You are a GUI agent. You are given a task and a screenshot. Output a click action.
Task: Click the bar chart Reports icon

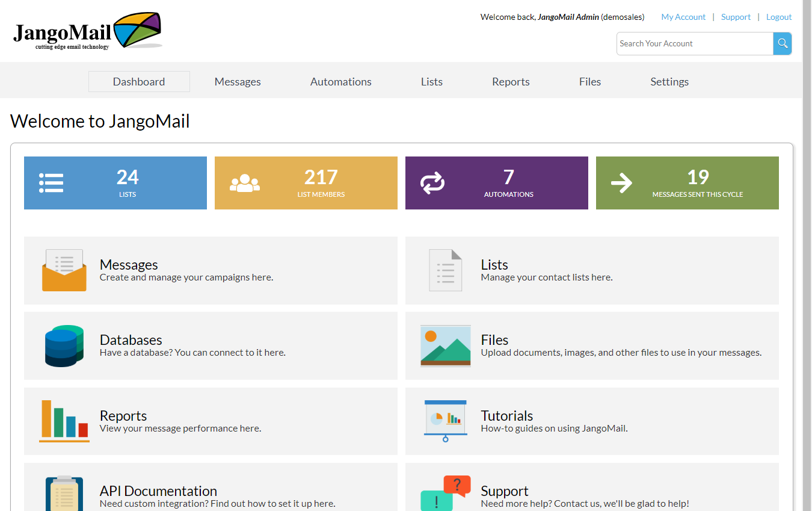64,421
